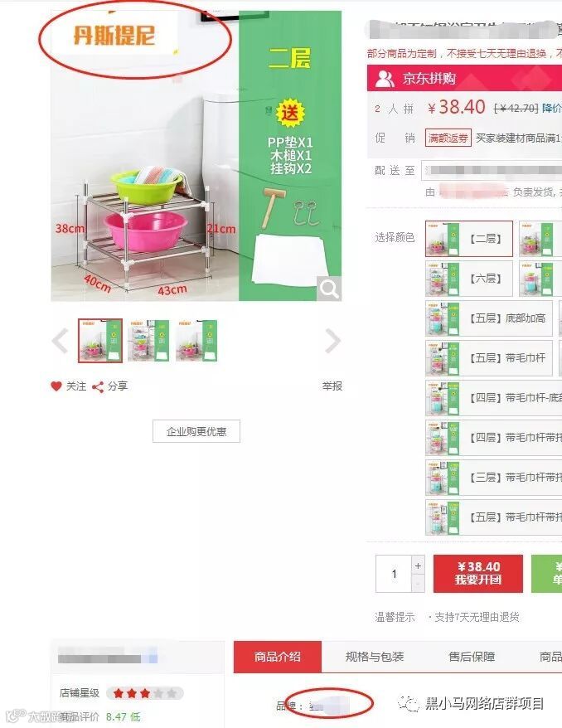
Task: Click the heart 关注 favorite icon
Action: tap(56, 386)
